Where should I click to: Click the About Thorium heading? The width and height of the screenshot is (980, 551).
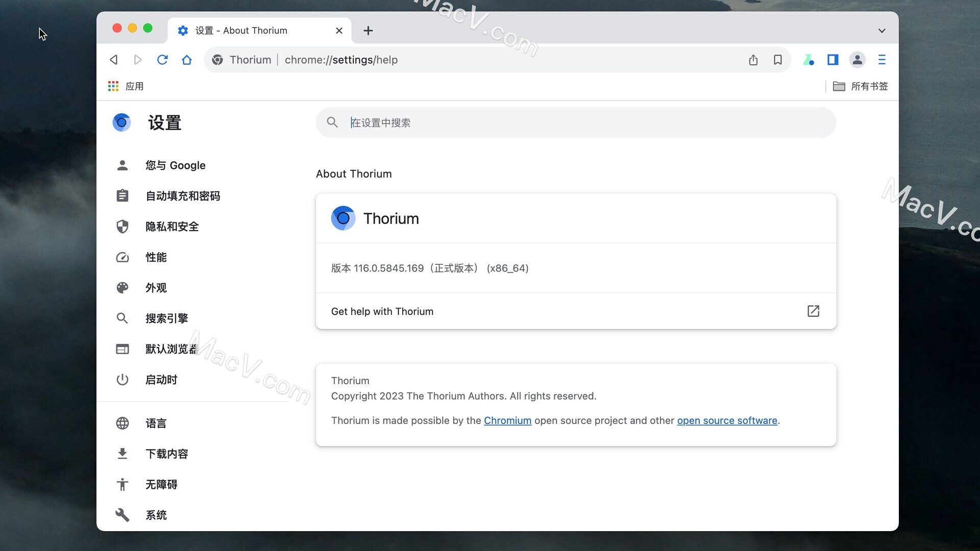point(354,174)
